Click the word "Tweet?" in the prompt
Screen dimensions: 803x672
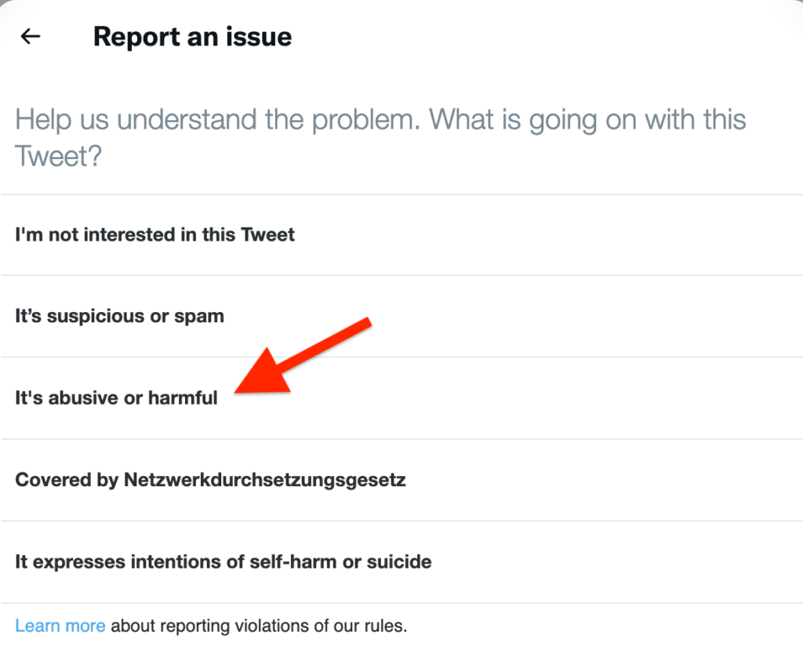click(x=59, y=156)
